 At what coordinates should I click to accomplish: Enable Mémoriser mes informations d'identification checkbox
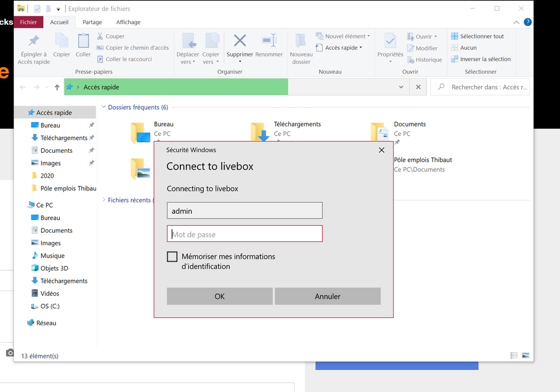(x=172, y=257)
